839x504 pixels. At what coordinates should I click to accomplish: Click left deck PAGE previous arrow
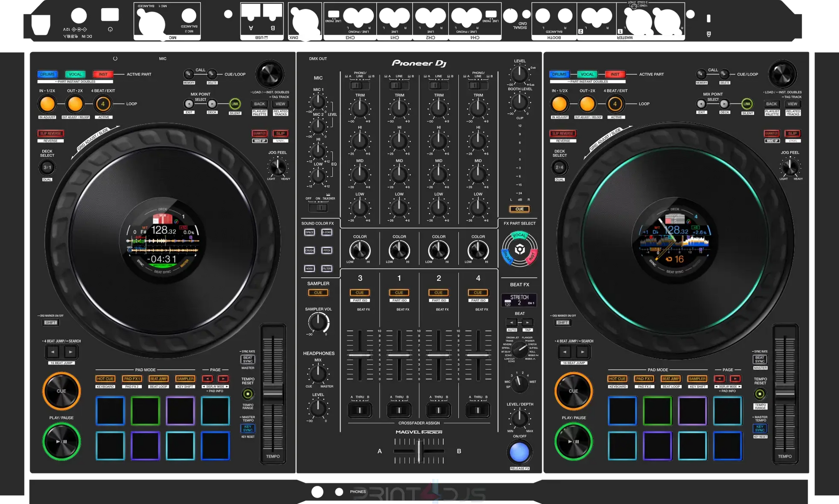207,379
